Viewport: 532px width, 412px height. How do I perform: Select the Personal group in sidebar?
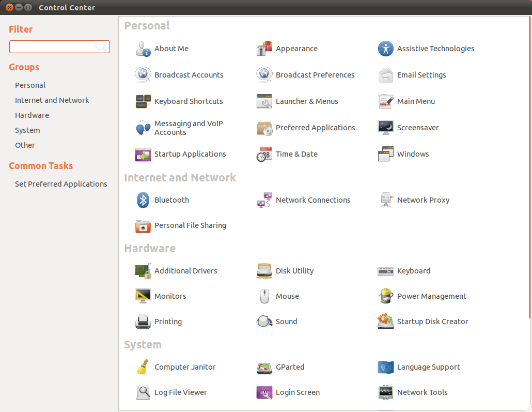pyautogui.click(x=30, y=85)
